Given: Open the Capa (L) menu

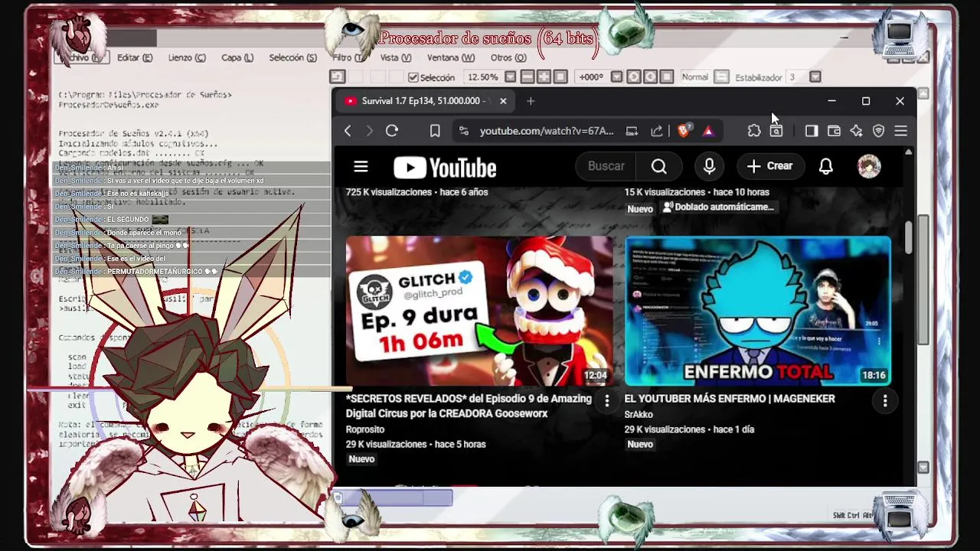Looking at the screenshot, I should (237, 57).
